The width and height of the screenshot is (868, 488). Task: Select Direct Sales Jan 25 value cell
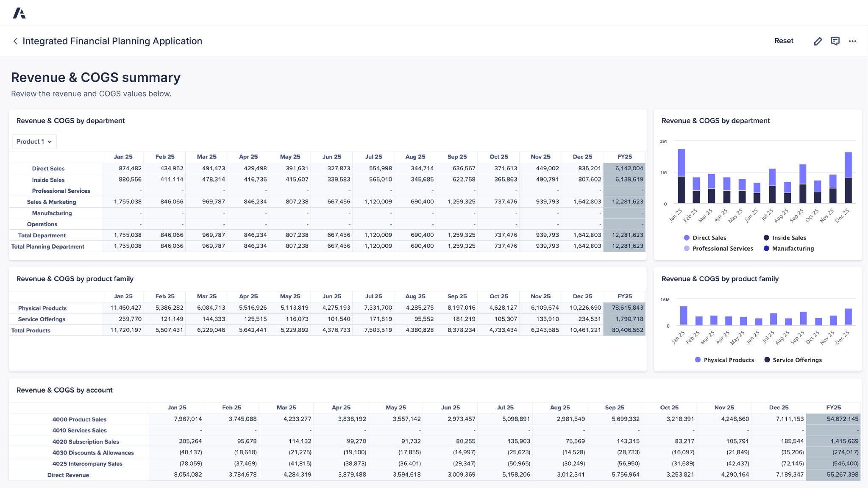(129, 168)
